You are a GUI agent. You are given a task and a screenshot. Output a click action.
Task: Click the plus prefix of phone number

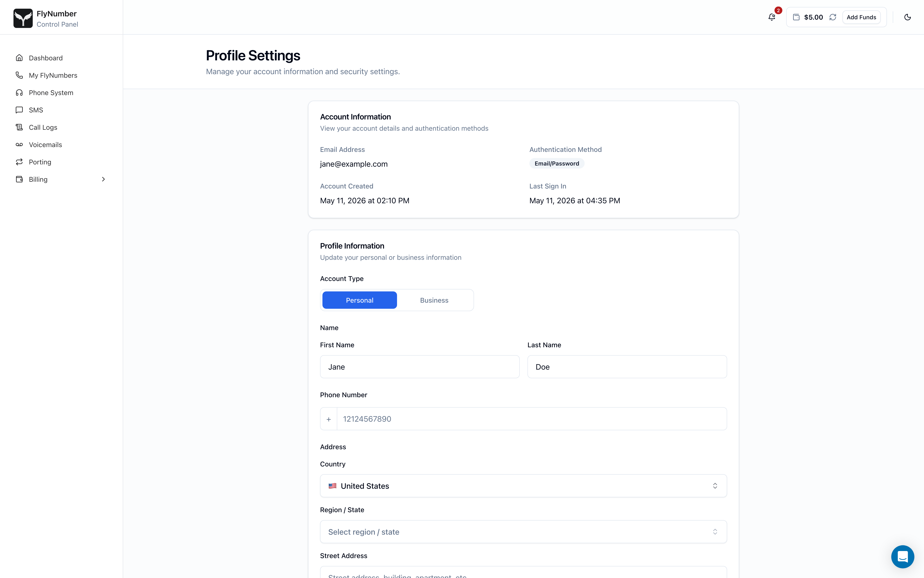[x=329, y=419]
